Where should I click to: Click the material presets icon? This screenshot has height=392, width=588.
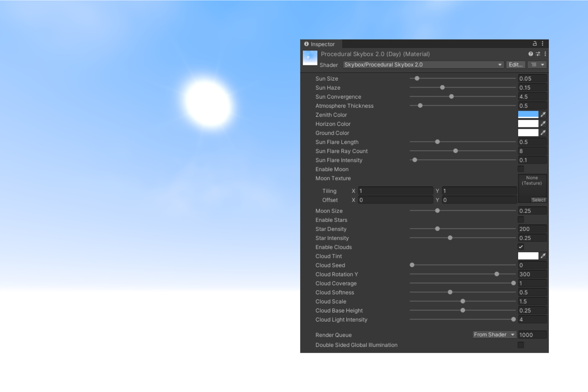click(538, 54)
